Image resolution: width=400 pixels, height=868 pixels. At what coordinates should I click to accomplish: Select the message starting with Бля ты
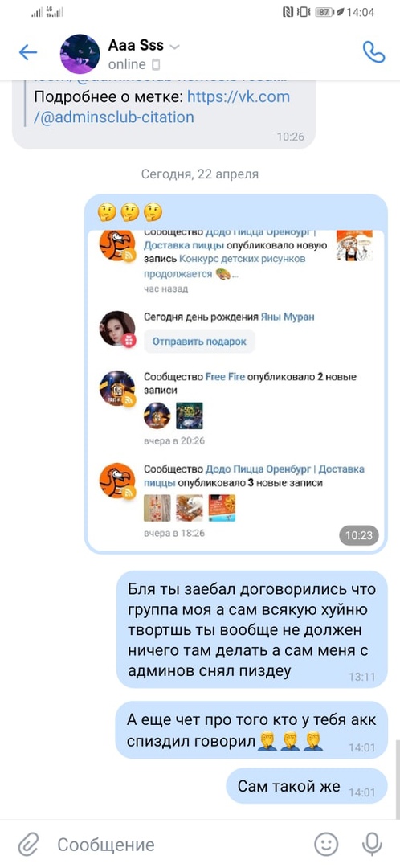[251, 629]
